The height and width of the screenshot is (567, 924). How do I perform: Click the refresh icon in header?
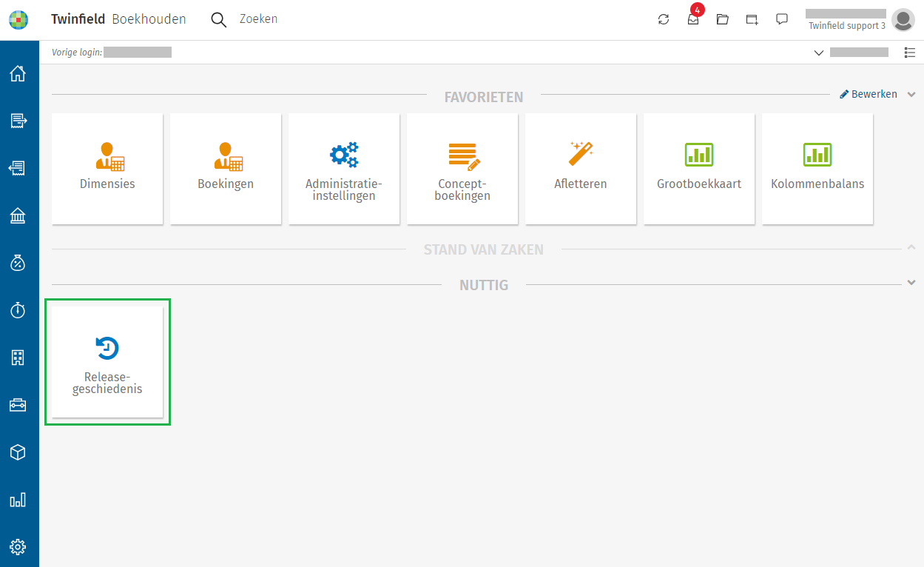664,20
